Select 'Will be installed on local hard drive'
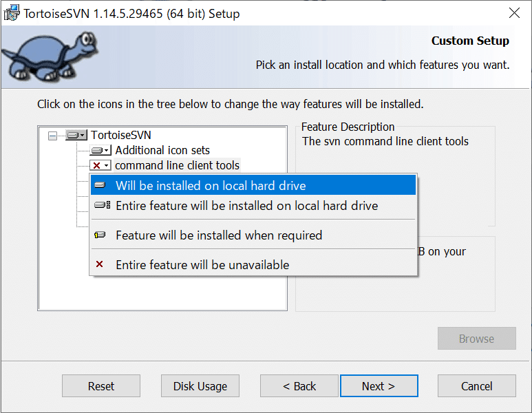532x413 pixels. click(x=211, y=186)
